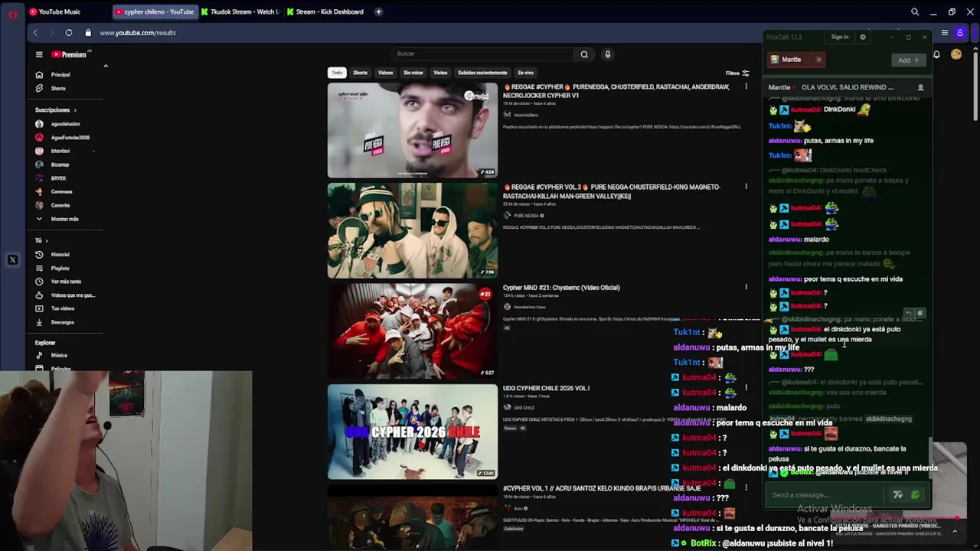Open the Filtros search filter panel
This screenshot has height=551, width=980.
pos(737,73)
